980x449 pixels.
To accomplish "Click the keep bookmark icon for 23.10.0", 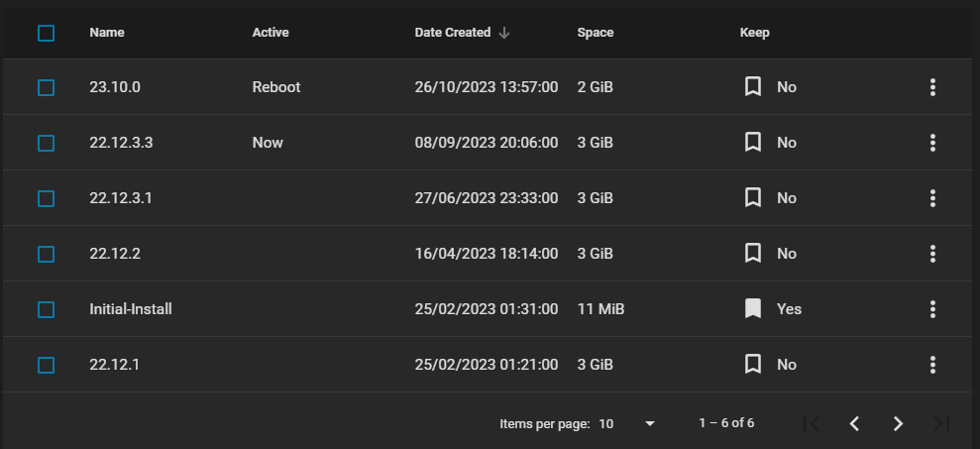I will click(x=753, y=87).
